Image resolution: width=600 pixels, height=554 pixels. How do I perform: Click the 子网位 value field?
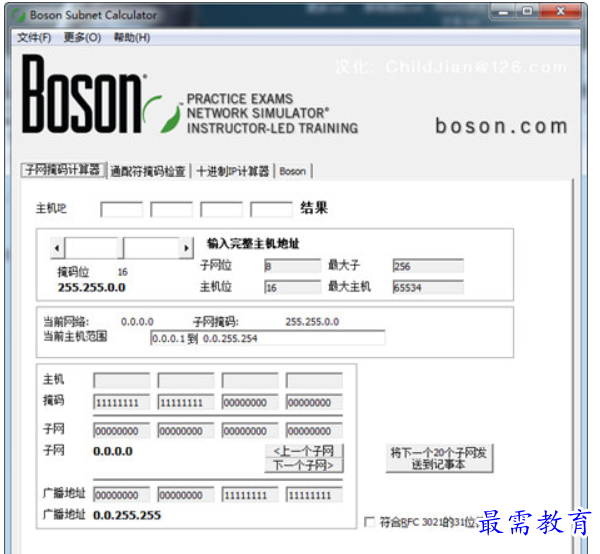coord(292,266)
